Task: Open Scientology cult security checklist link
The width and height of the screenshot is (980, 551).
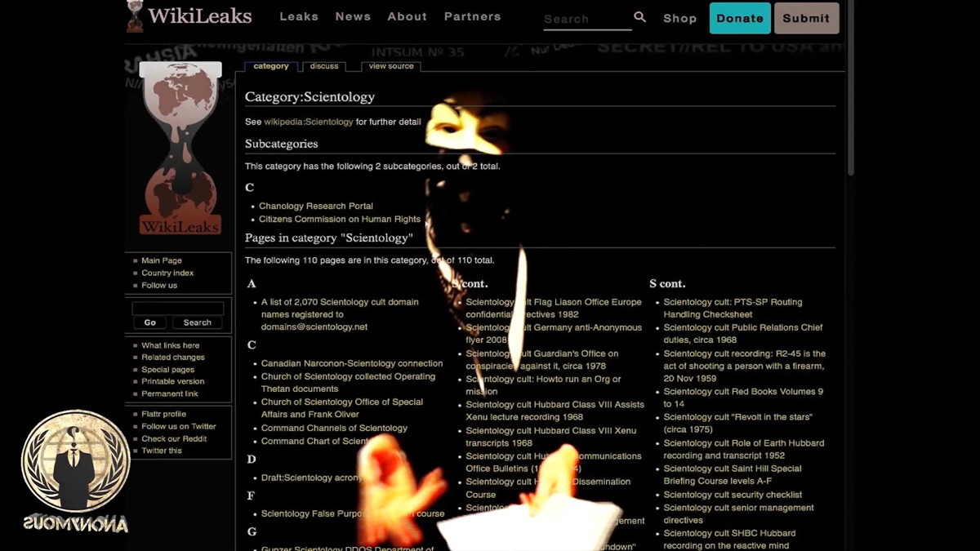Action: (x=733, y=495)
